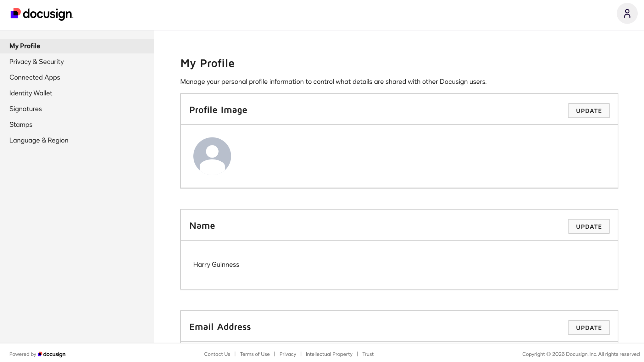
Task: Visit the Trust link
Action: coord(368,354)
